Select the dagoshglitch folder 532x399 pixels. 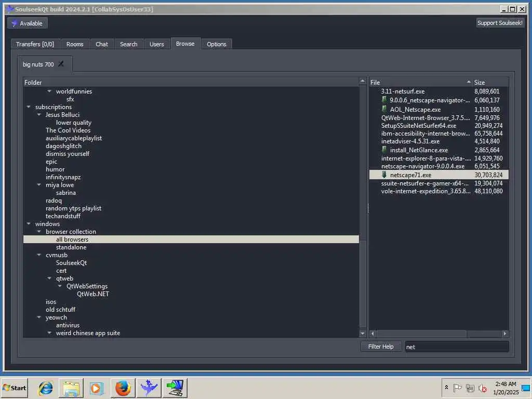coord(63,146)
